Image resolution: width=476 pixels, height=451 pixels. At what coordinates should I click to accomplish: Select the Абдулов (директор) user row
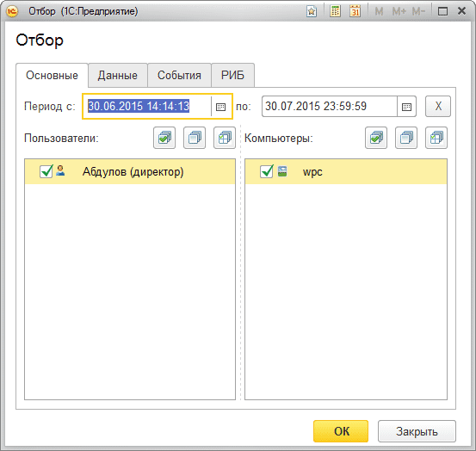pyautogui.click(x=130, y=171)
